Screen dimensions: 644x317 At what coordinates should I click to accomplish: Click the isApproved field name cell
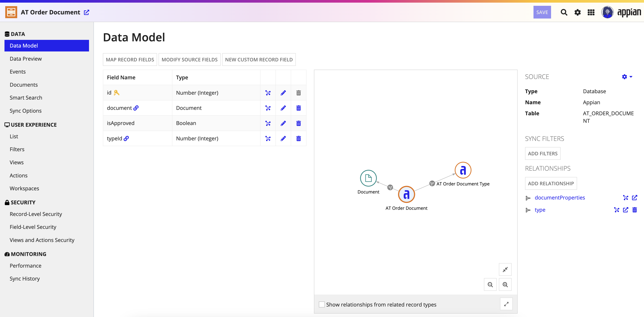pos(137,123)
